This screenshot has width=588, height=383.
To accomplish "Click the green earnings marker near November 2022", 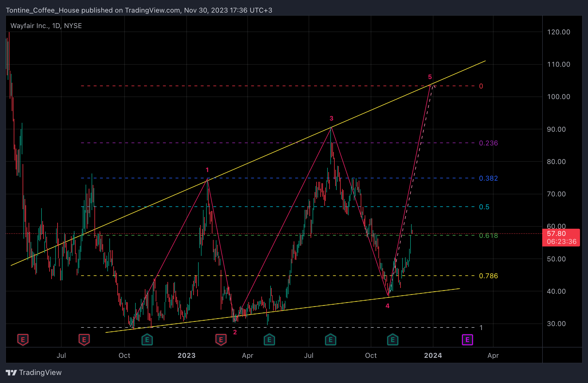I will [147, 340].
